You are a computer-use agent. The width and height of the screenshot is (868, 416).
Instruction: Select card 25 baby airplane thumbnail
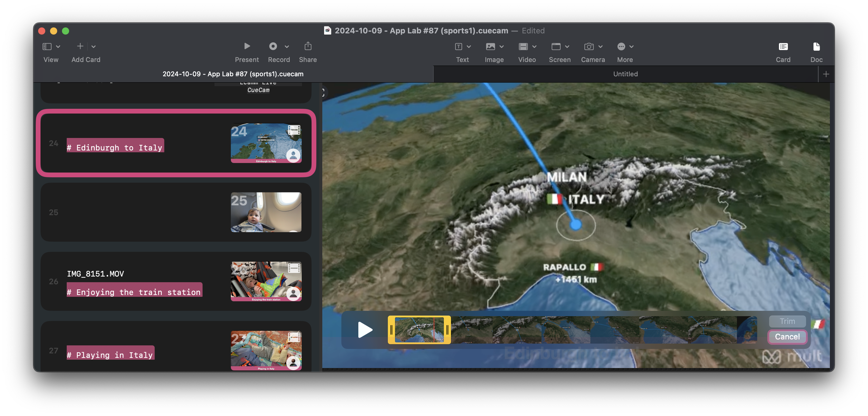266,212
